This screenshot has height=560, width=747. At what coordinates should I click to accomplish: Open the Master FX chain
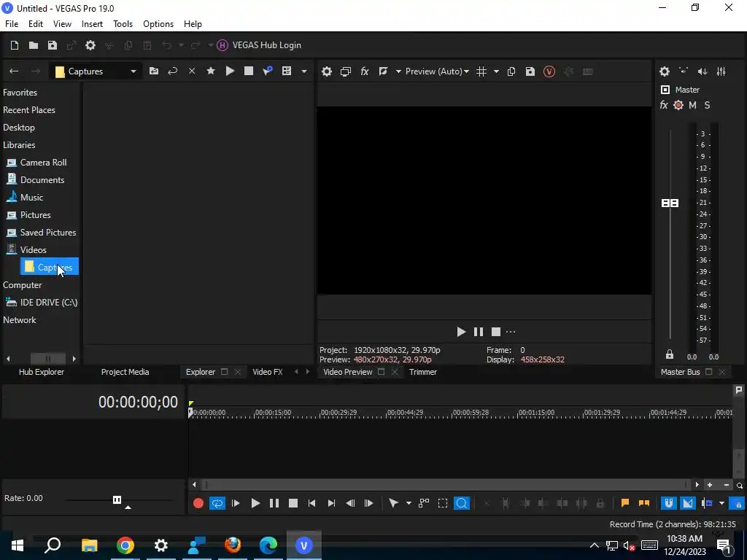coord(664,105)
